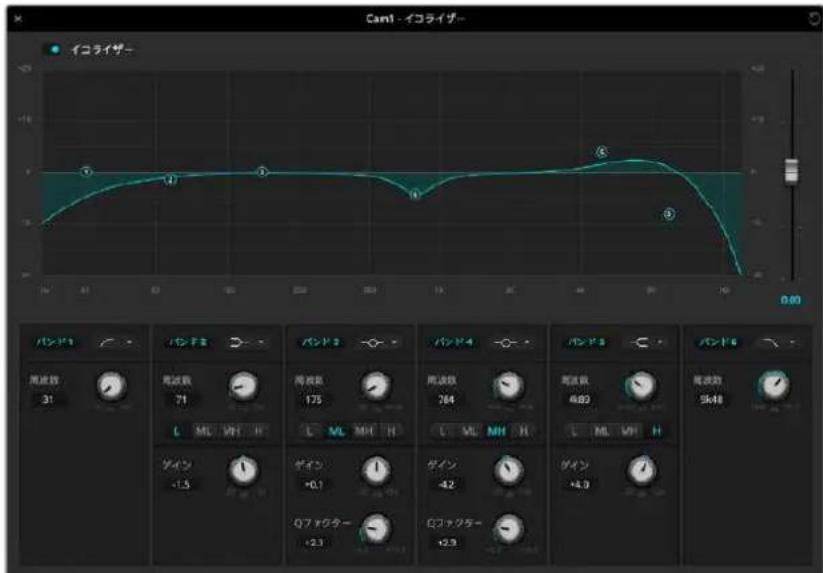The height and width of the screenshot is (573, 823).
Task: Select band 3 handle on the EQ graph
Action: point(263,172)
